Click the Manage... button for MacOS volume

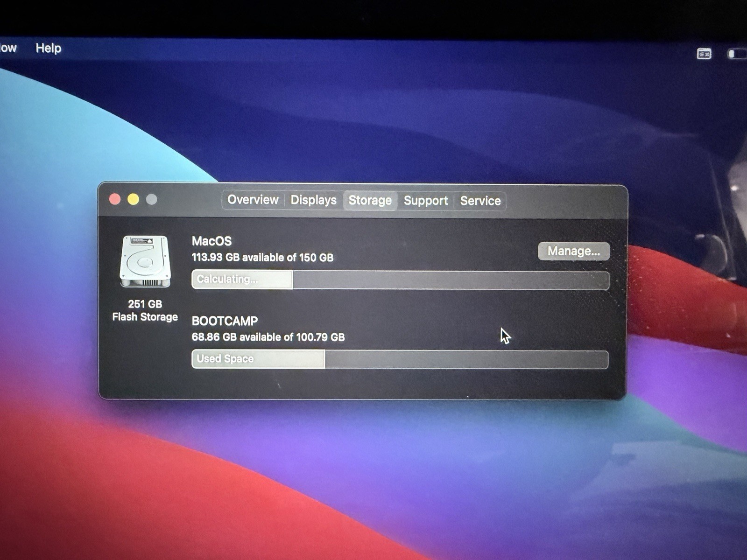tap(574, 251)
